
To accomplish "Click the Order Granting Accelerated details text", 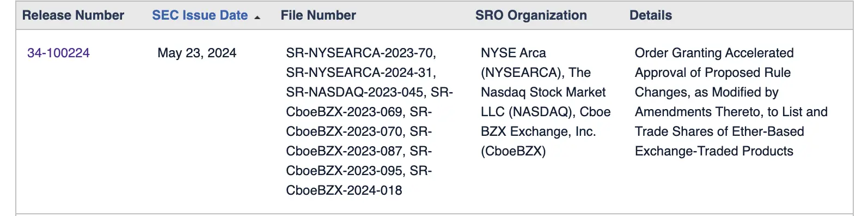I will (714, 53).
